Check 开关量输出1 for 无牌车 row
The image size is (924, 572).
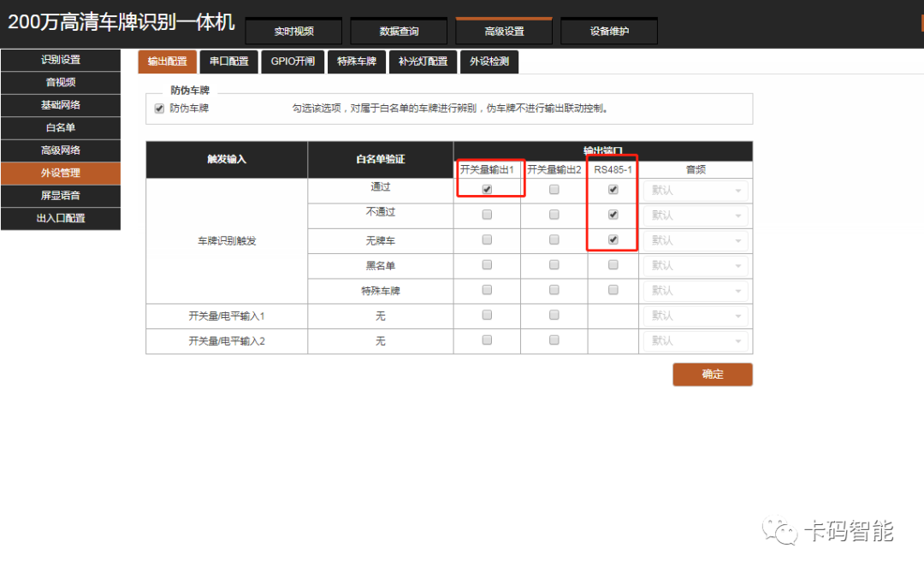pyautogui.click(x=487, y=239)
